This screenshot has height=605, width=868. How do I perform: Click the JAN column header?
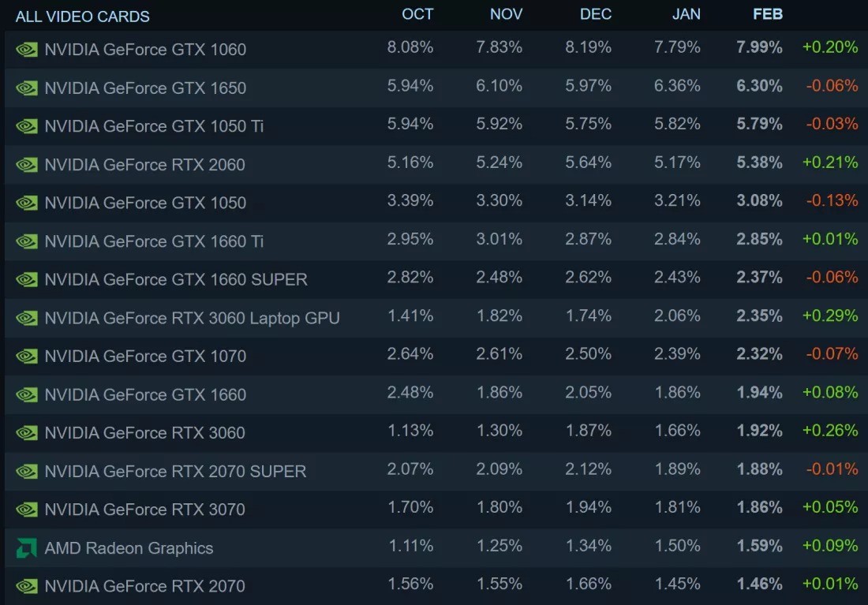[x=685, y=14]
